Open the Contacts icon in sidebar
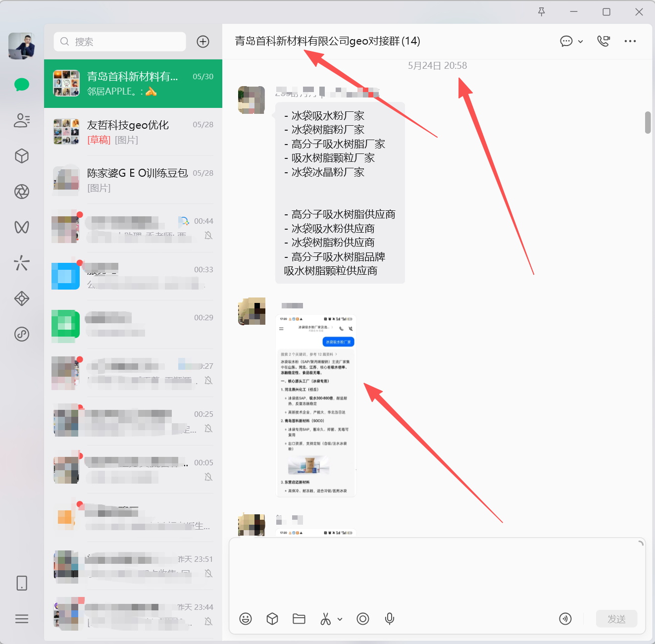This screenshot has width=655, height=644. (22, 120)
